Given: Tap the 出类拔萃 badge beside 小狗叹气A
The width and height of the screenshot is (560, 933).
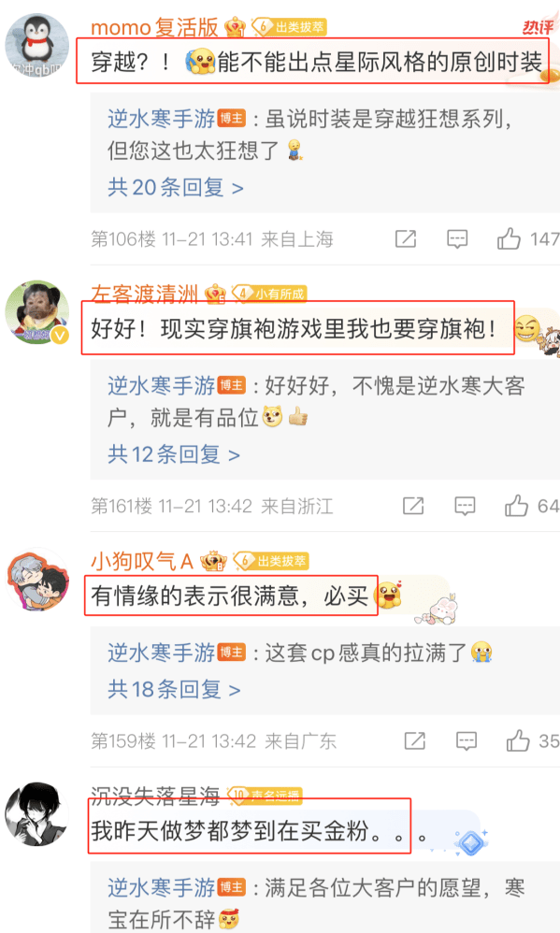Looking at the screenshot, I should point(271,561).
